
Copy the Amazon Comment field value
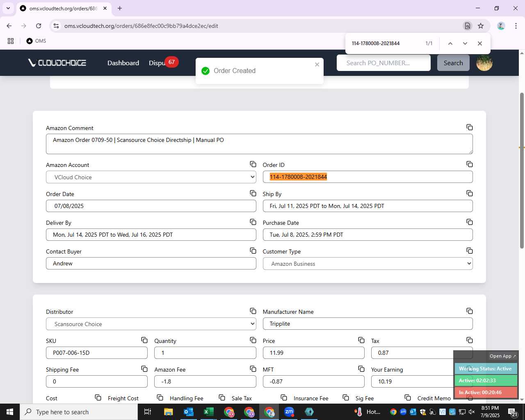(470, 127)
